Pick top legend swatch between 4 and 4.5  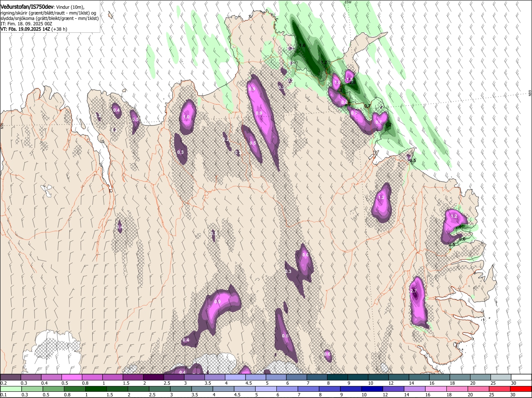pyautogui.click(x=235, y=377)
